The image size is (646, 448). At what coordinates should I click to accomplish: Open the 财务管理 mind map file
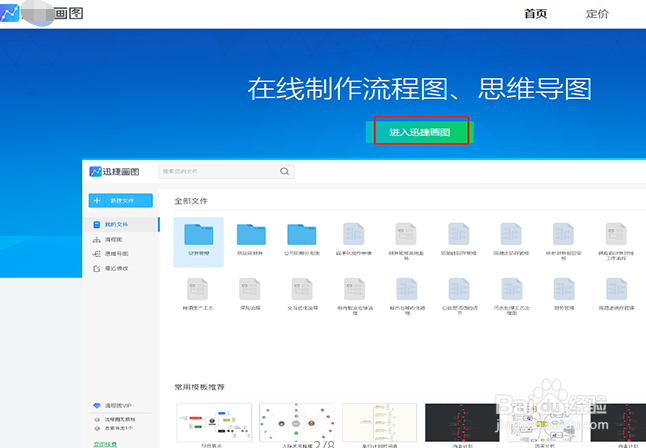564,294
